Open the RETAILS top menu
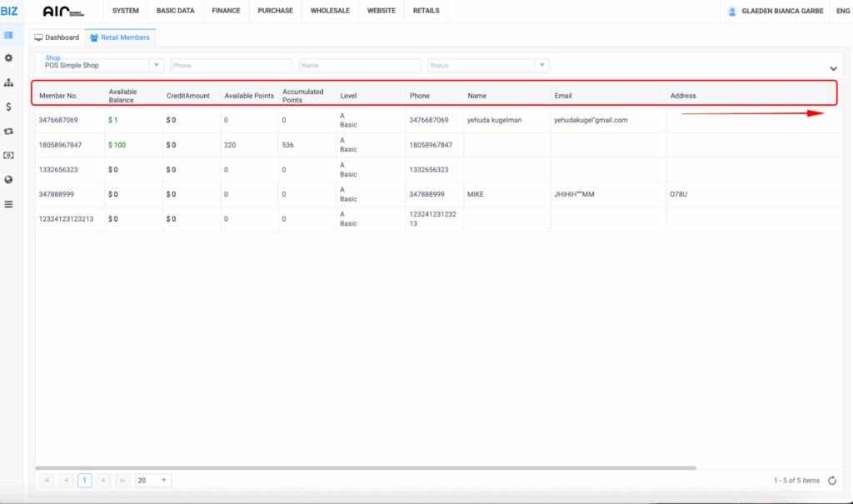 [426, 11]
